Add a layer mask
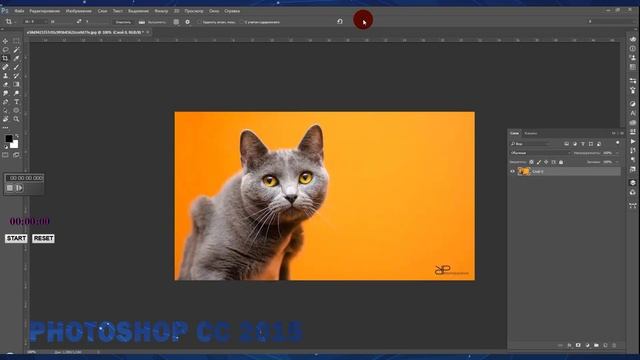The image size is (640, 360). tap(578, 345)
